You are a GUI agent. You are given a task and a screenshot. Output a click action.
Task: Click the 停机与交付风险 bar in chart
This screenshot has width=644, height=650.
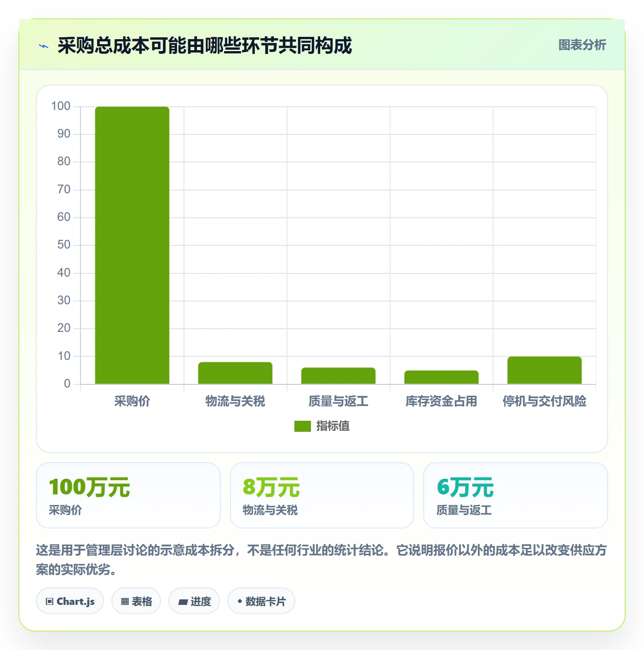click(544, 370)
